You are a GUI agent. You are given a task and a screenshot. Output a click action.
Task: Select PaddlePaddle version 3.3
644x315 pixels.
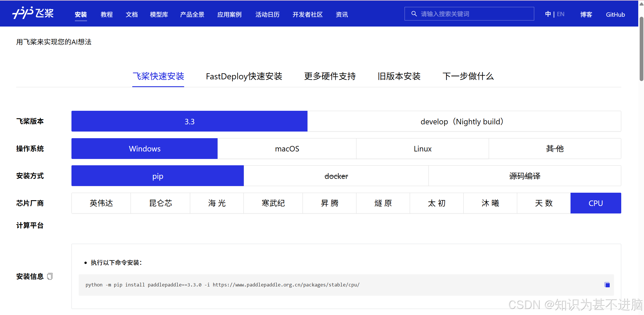(x=189, y=121)
